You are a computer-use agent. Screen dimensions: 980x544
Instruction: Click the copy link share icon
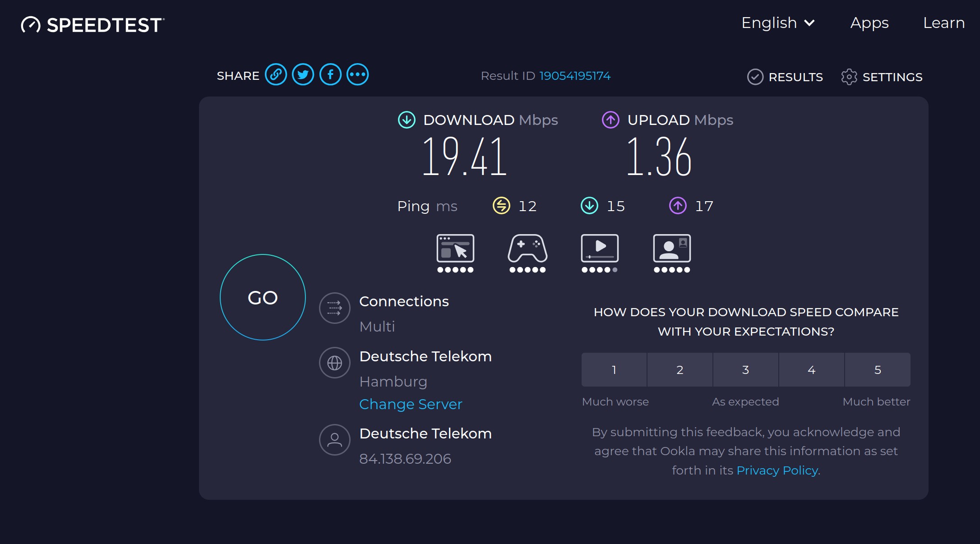(276, 75)
